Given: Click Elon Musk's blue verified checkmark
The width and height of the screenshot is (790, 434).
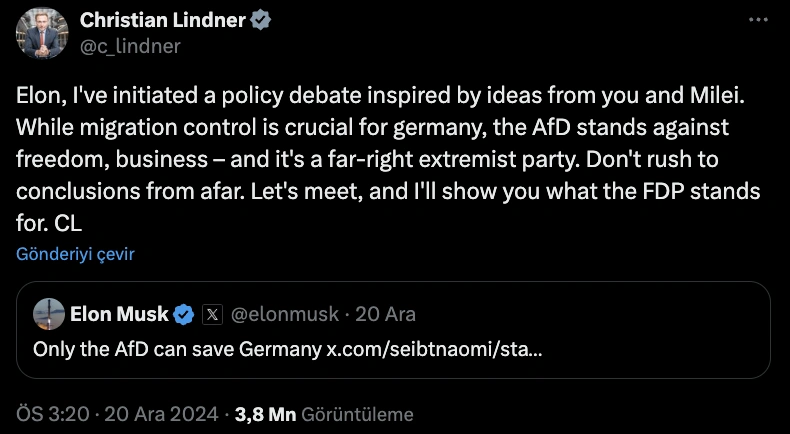Looking at the screenshot, I should pos(184,314).
